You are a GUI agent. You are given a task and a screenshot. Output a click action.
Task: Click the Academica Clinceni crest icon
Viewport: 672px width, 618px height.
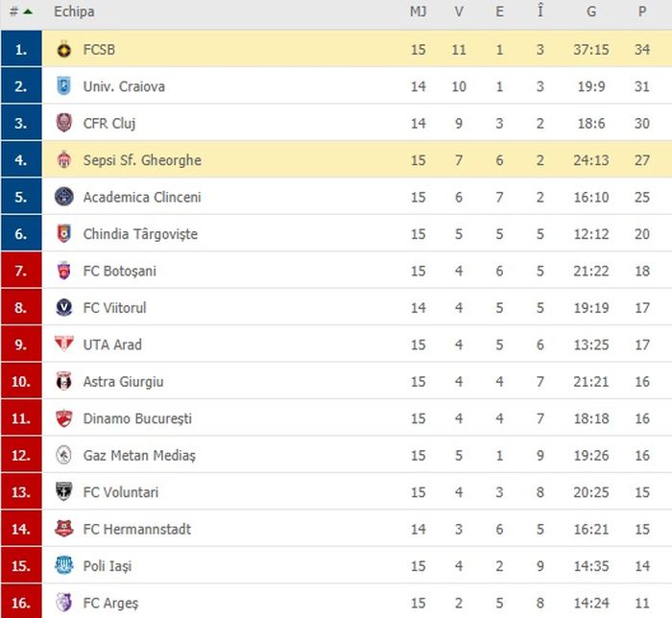click(64, 197)
